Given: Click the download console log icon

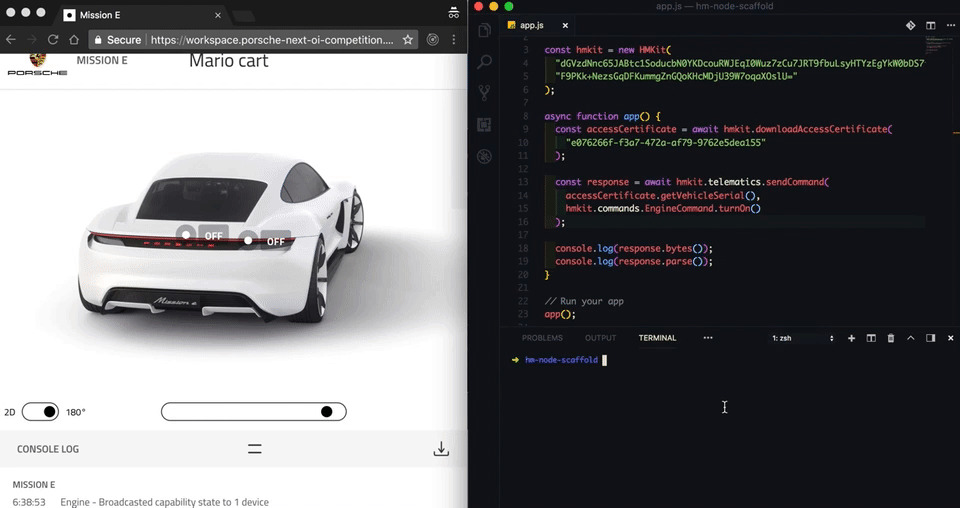Looking at the screenshot, I should point(441,449).
